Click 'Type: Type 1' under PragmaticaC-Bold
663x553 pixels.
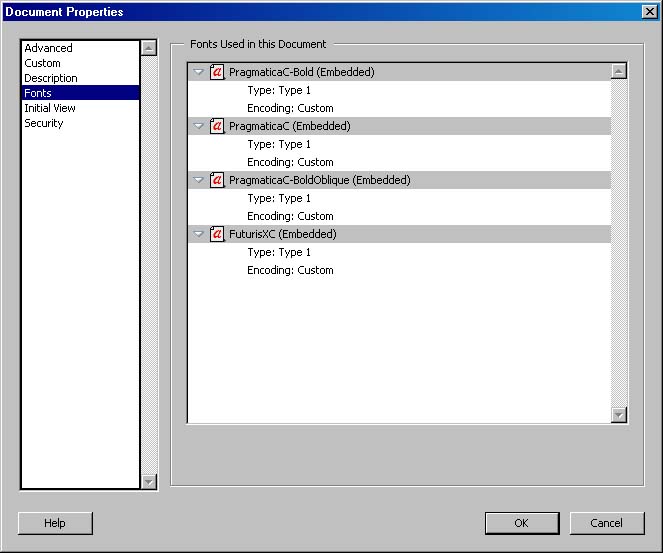[x=279, y=90]
